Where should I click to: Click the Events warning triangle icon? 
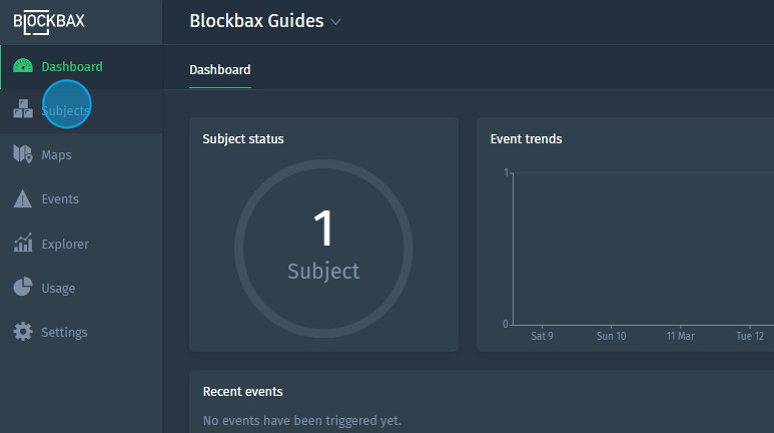pos(22,199)
